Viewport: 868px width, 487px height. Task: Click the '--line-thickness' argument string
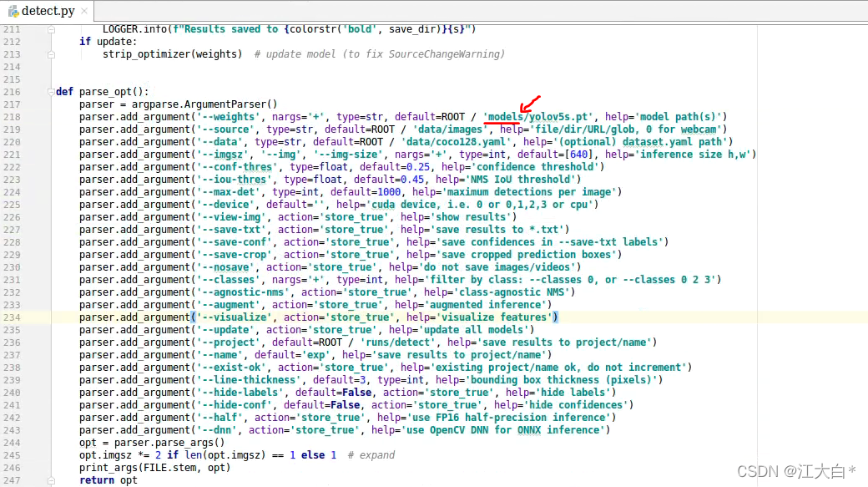coord(249,380)
